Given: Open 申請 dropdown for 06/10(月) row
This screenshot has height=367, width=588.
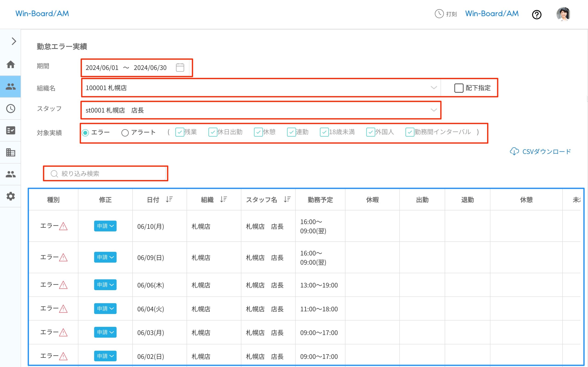Looking at the screenshot, I should click(x=105, y=226).
